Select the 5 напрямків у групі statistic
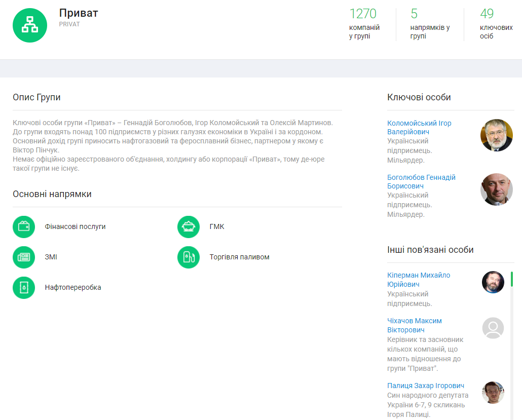Image resolution: width=522 pixels, height=420 pixels. tap(429, 24)
